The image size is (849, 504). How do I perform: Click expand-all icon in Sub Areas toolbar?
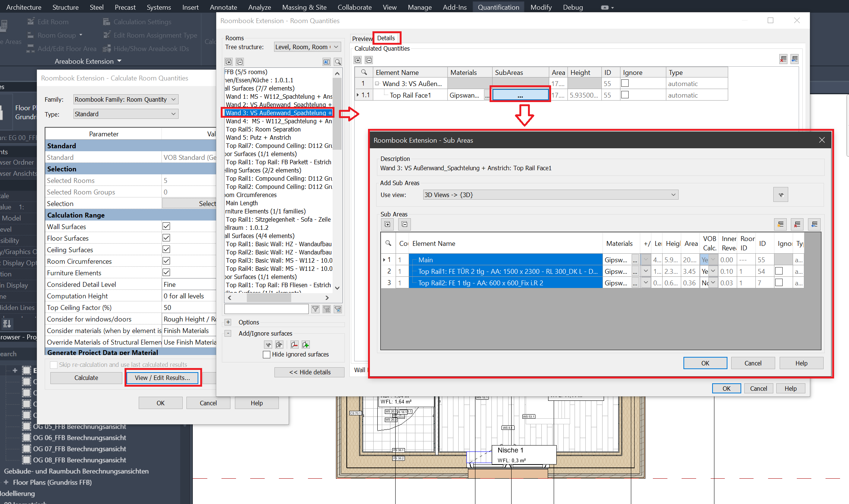pos(387,224)
